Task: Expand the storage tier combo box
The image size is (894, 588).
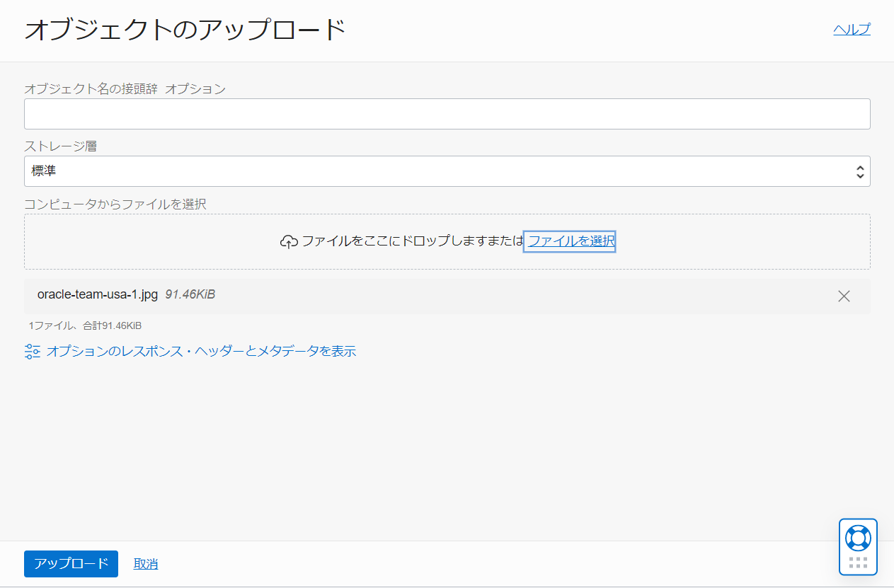Action: (447, 171)
